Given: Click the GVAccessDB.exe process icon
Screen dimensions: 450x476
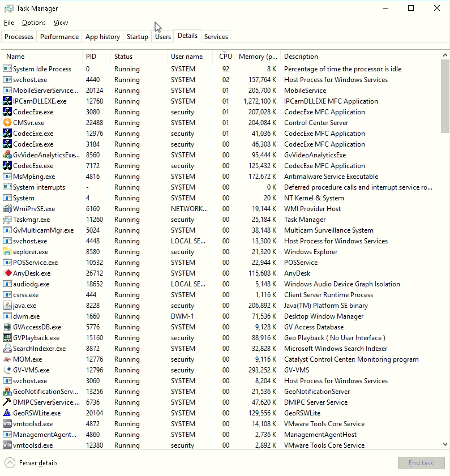Looking at the screenshot, I should [7, 327].
